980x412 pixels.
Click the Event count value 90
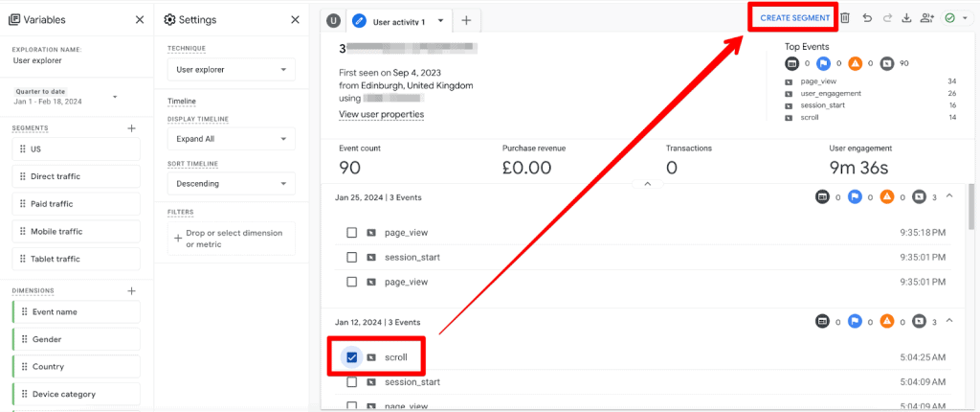350,167
